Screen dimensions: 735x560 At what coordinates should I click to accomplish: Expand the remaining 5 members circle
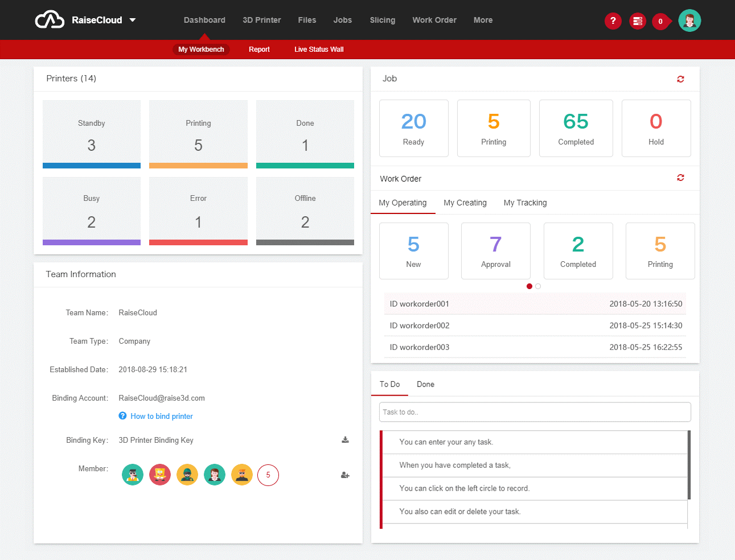(268, 475)
